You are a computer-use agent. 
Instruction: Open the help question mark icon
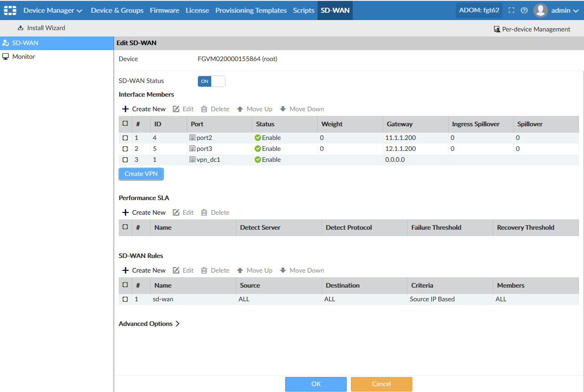coord(524,10)
